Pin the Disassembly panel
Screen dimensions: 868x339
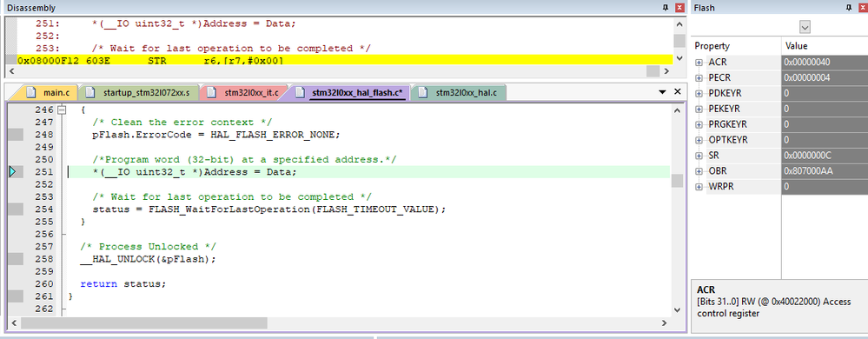(666, 8)
